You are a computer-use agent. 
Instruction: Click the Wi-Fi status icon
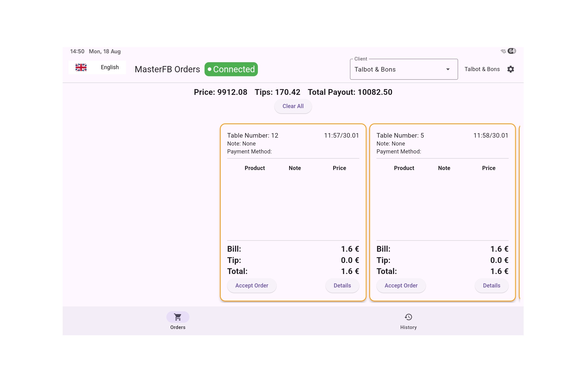point(503,51)
